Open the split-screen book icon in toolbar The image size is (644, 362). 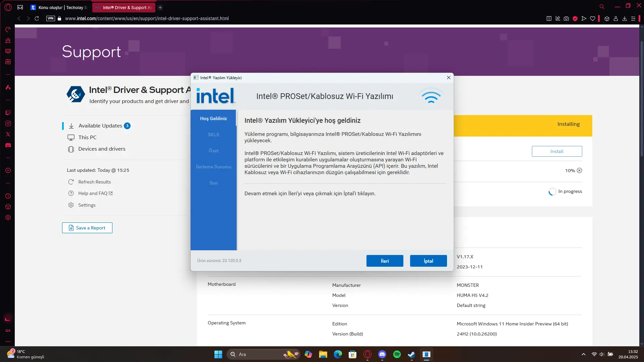549,18
